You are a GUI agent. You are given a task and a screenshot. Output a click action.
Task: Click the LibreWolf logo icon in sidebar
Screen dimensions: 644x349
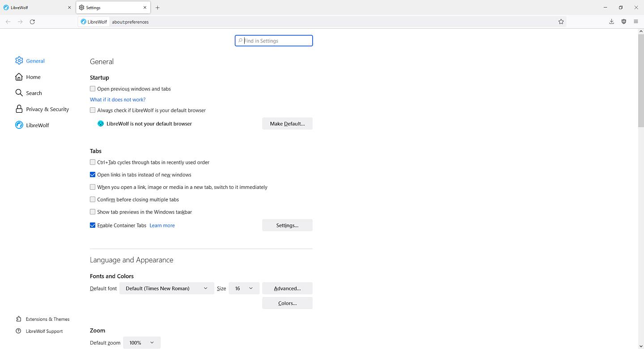click(19, 125)
